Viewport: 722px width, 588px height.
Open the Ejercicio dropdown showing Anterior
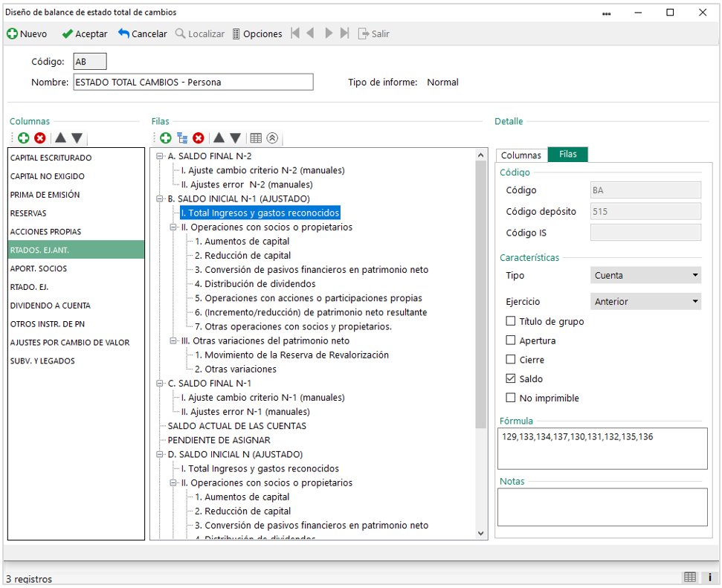(645, 302)
